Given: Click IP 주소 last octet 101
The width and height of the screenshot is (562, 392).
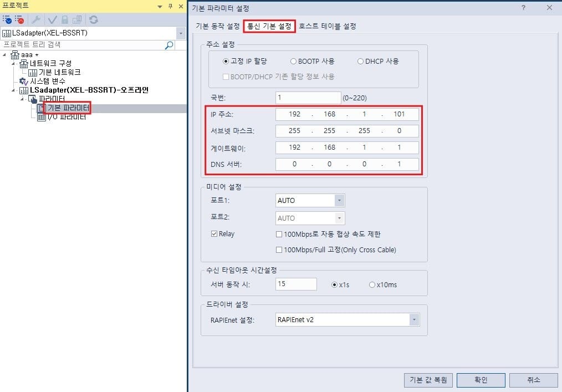Looking at the screenshot, I should [x=399, y=114].
